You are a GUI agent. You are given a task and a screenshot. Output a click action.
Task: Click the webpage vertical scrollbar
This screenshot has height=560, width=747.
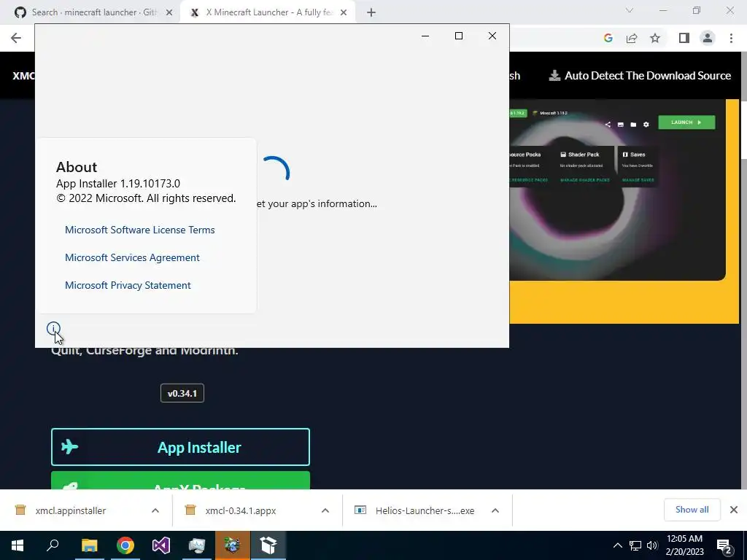point(743,269)
